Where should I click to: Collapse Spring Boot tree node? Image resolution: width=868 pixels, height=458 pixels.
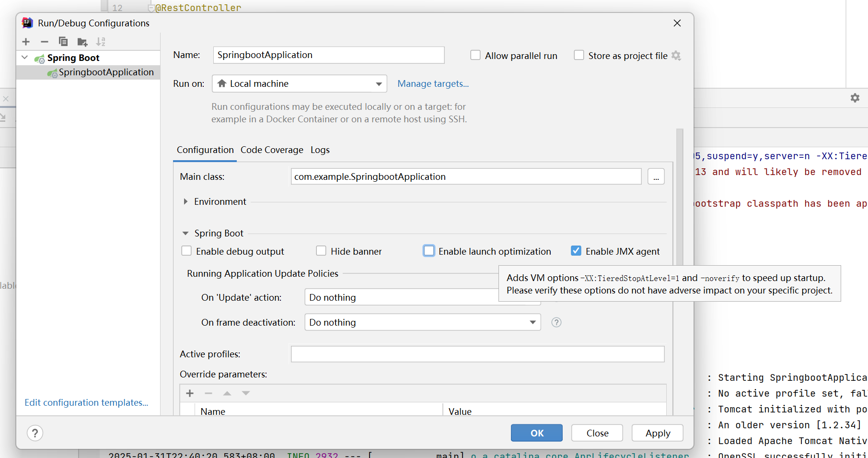25,58
